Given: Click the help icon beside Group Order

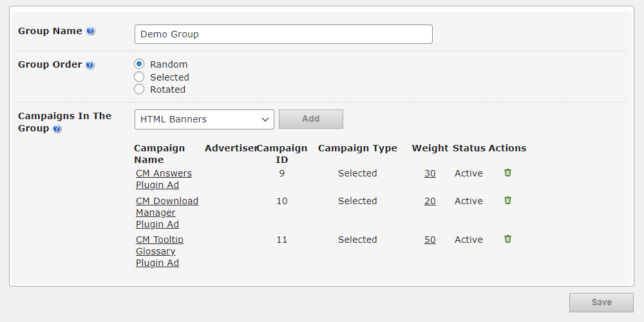Looking at the screenshot, I should click(x=90, y=65).
